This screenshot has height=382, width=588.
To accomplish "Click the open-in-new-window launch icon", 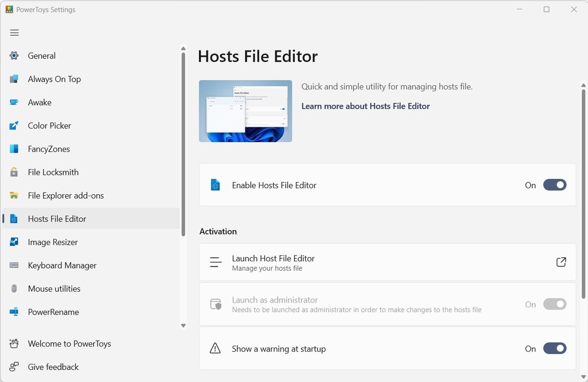I will point(562,262).
